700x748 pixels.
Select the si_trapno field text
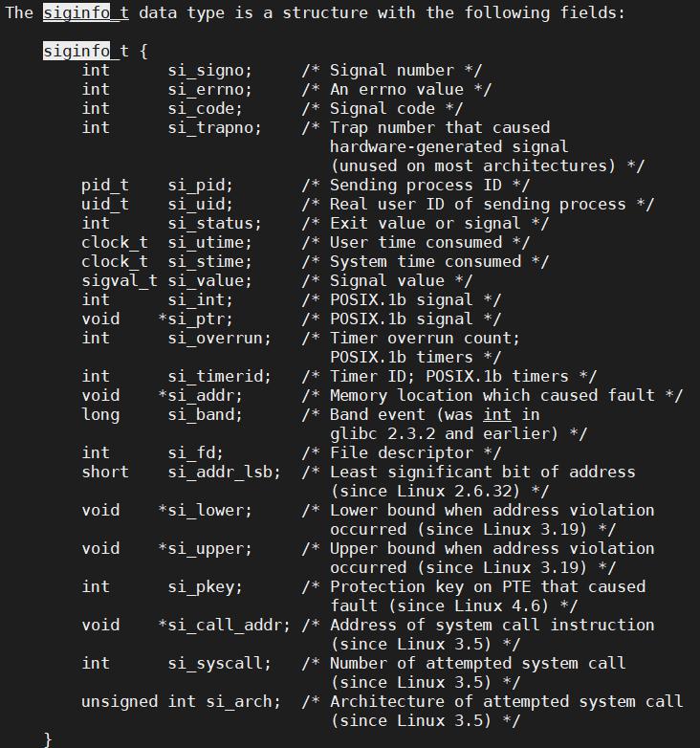point(214,128)
